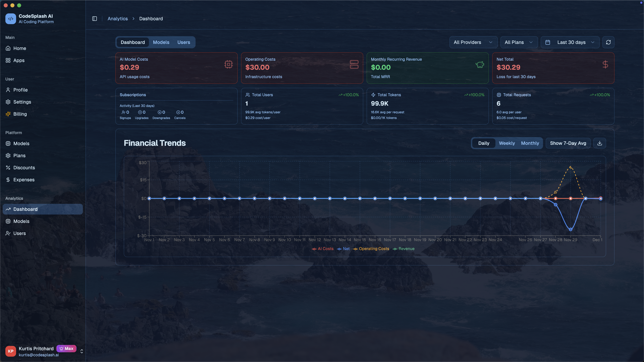The width and height of the screenshot is (644, 362).
Task: Enable Show 7-Day Avg
Action: pyautogui.click(x=568, y=143)
